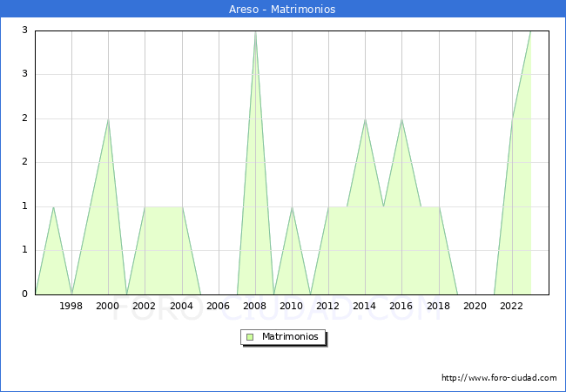Click the 2010 year label on axis

292,306
